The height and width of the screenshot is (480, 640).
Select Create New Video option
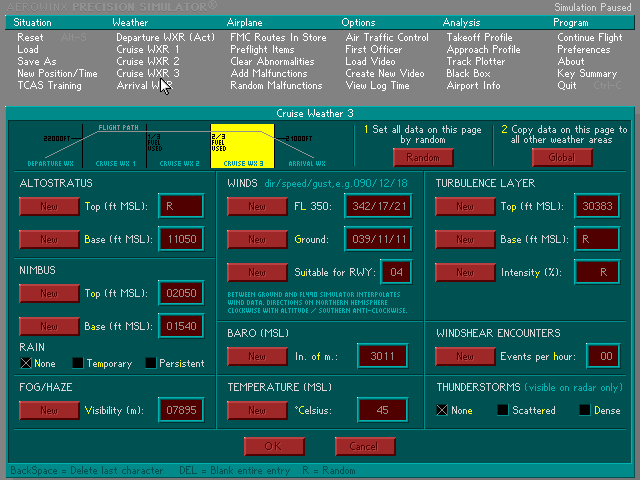pyautogui.click(x=385, y=73)
